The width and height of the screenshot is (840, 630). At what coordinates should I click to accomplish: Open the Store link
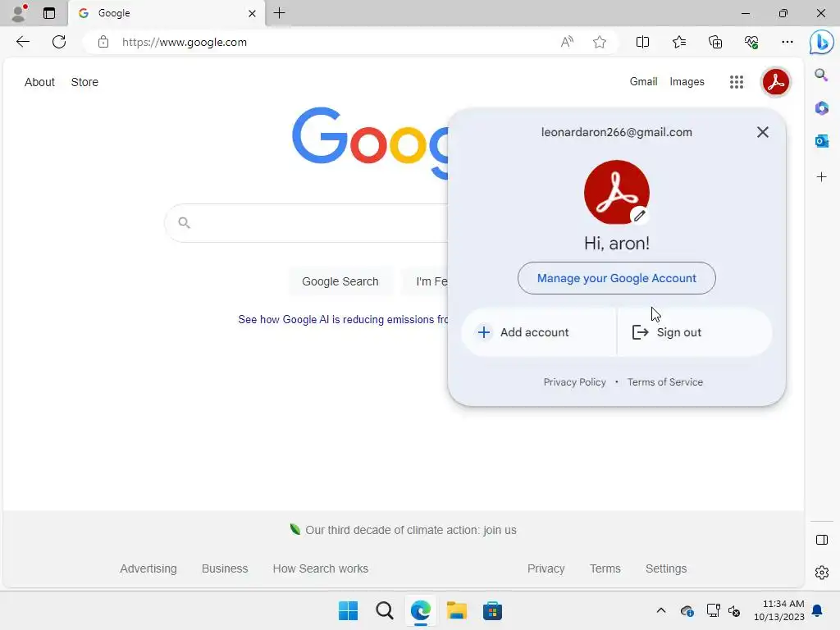pyautogui.click(x=84, y=82)
